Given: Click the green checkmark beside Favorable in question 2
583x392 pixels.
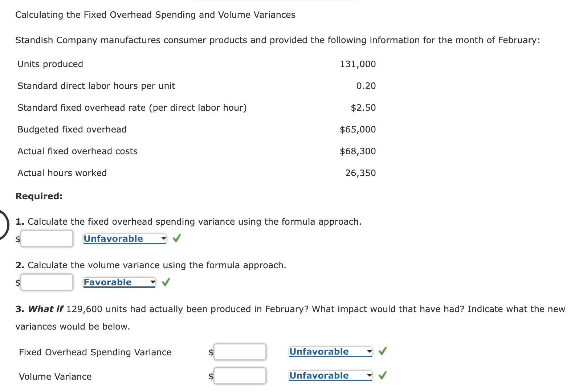Looking at the screenshot, I should 166,282.
